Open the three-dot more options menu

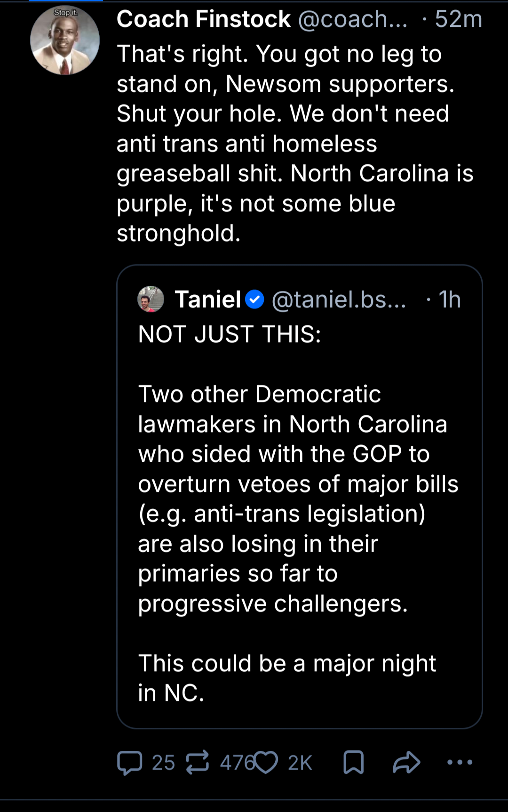click(460, 763)
